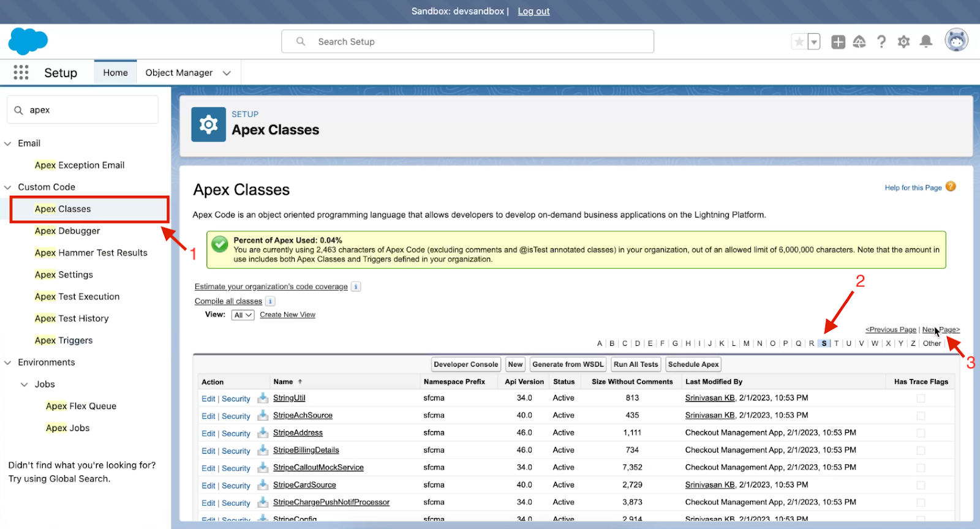Open the Help question mark icon

[x=881, y=42]
